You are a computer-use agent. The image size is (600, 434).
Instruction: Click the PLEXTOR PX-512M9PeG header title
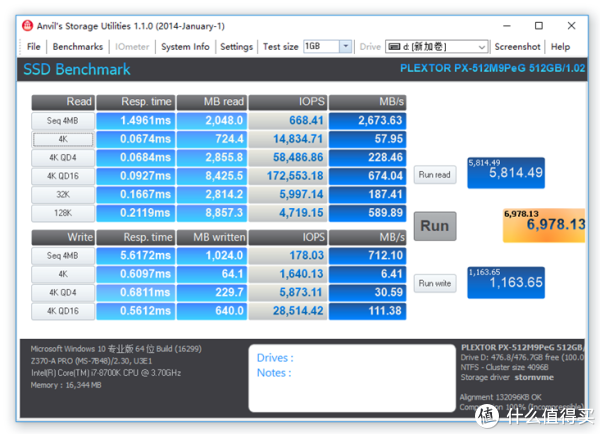492,68
